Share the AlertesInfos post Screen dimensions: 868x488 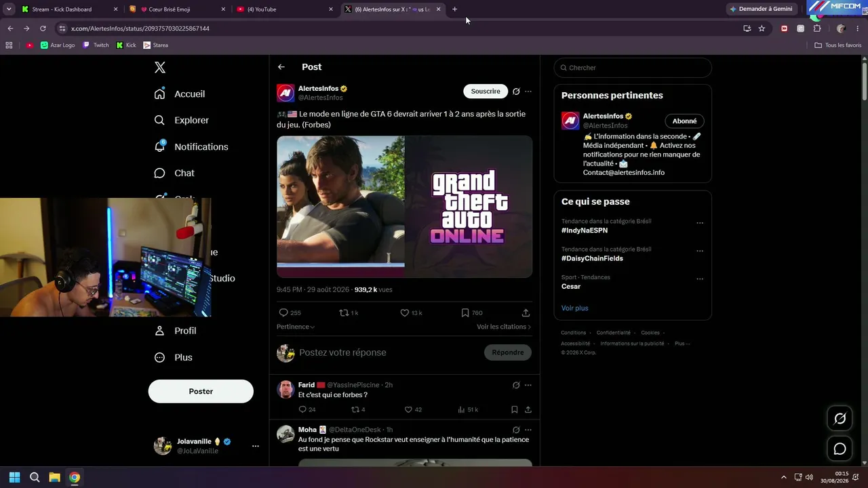[x=526, y=313]
